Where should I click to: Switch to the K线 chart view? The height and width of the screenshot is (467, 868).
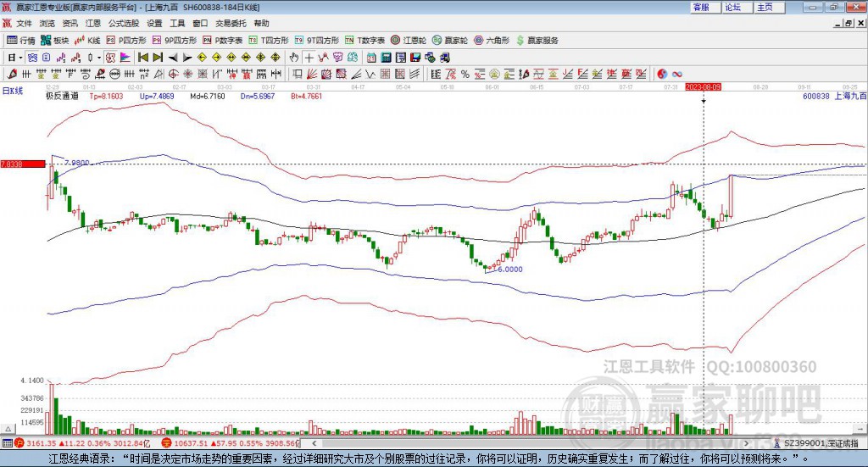tap(87, 41)
